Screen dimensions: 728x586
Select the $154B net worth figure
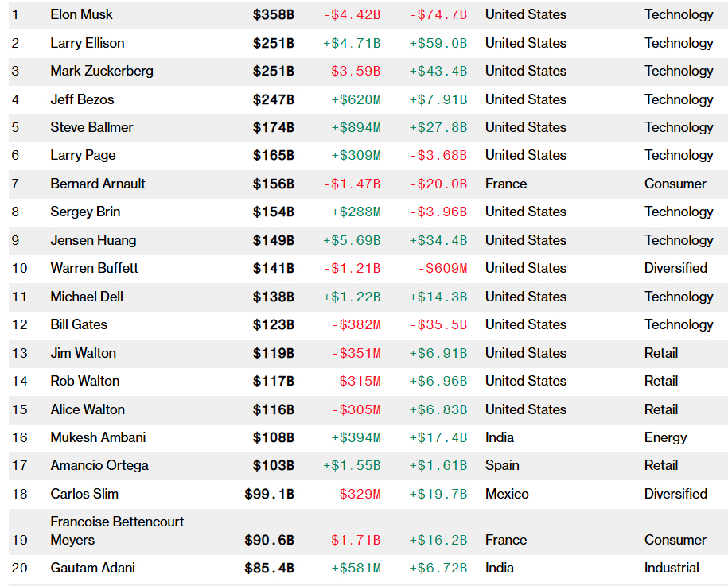tap(274, 212)
